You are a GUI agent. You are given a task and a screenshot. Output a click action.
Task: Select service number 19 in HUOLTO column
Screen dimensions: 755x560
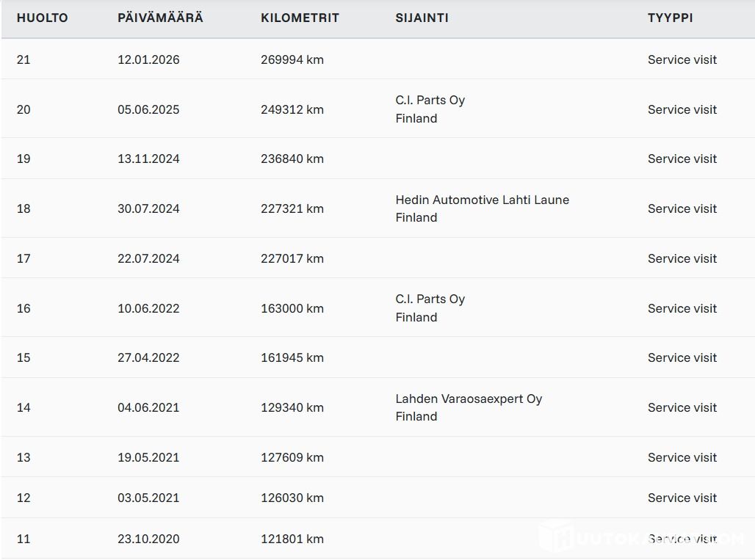[x=24, y=159]
